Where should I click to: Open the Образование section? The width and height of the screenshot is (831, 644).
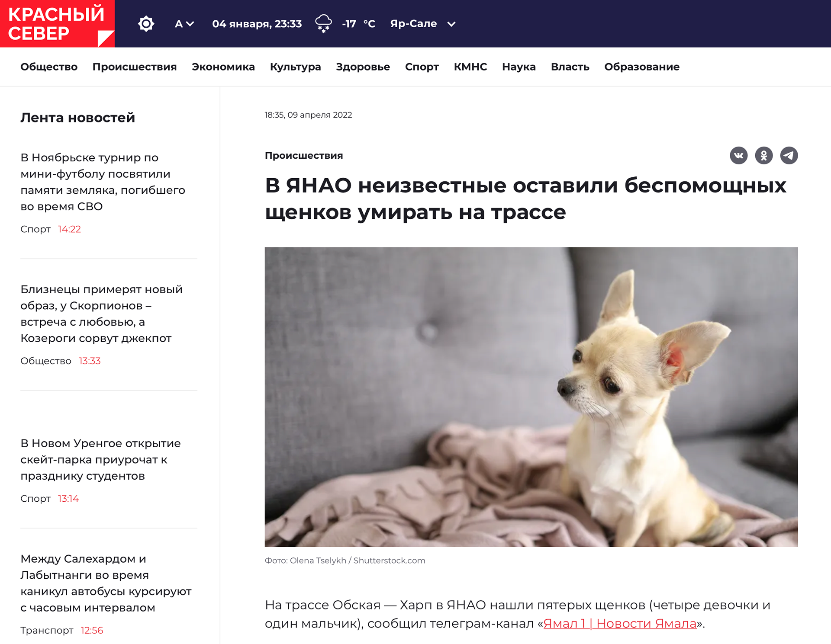tap(642, 67)
